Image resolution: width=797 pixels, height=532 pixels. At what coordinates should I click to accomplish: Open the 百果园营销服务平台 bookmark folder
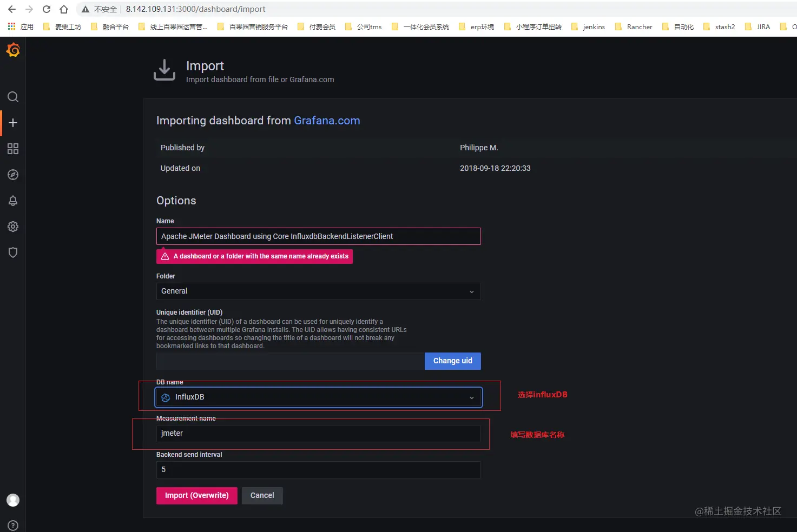[253, 26]
